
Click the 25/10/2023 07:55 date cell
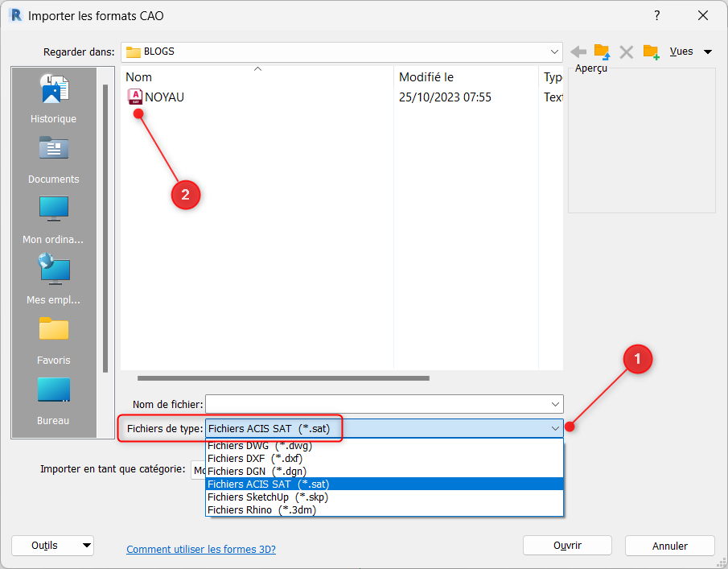(x=445, y=97)
